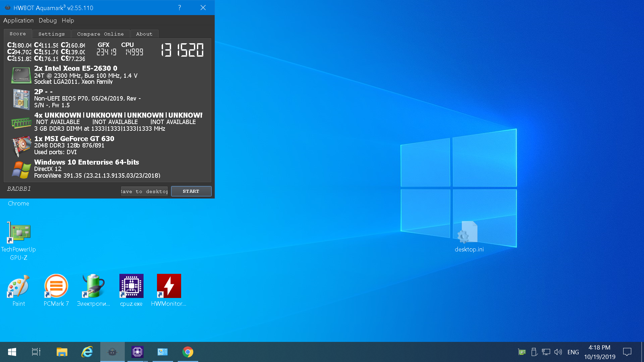Select the Chrome desktop shortcut label
644x362 pixels.
point(18,203)
